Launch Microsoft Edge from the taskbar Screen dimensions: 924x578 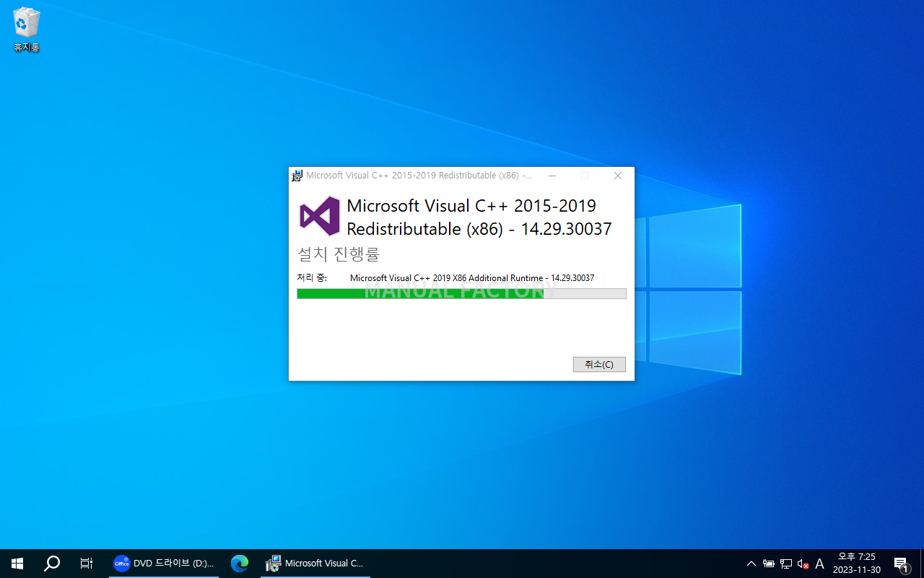240,564
